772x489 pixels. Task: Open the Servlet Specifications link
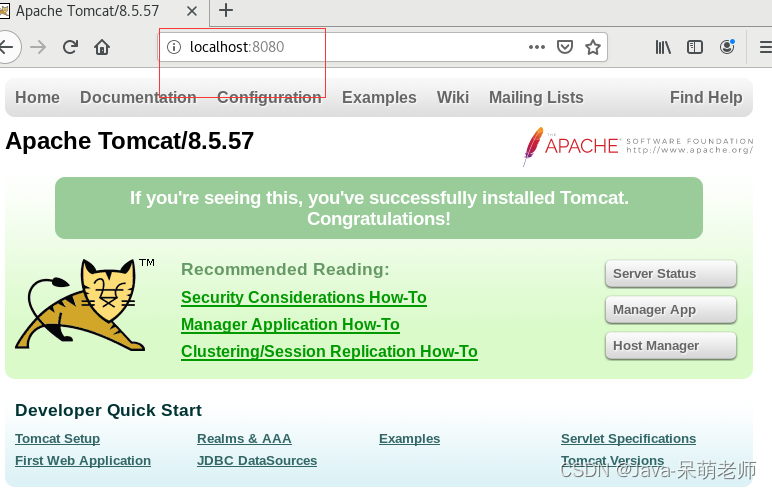629,438
